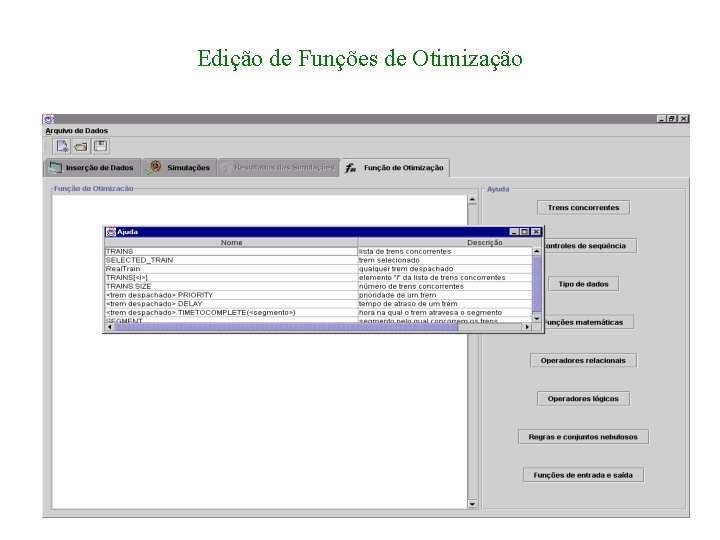Click the Trens concorrentes button
The height and width of the screenshot is (540, 720).
tap(583, 208)
